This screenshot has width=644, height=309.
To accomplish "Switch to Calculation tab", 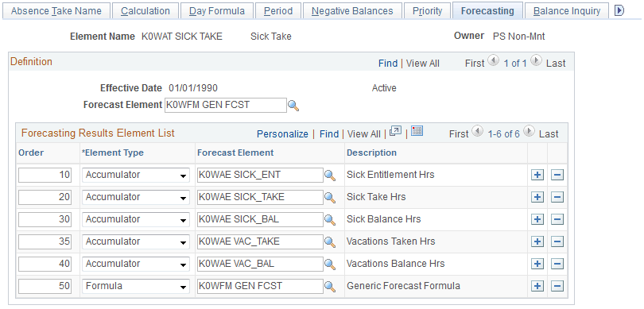I will [x=145, y=11].
